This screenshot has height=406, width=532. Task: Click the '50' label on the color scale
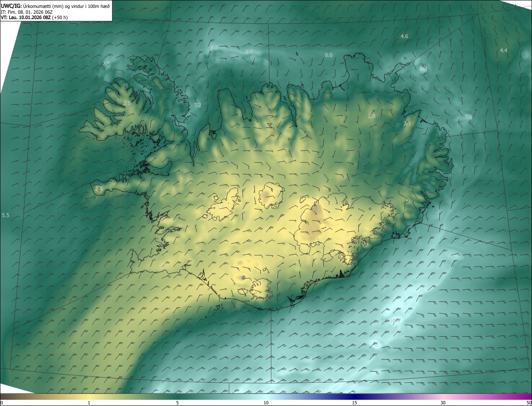pos(529,403)
